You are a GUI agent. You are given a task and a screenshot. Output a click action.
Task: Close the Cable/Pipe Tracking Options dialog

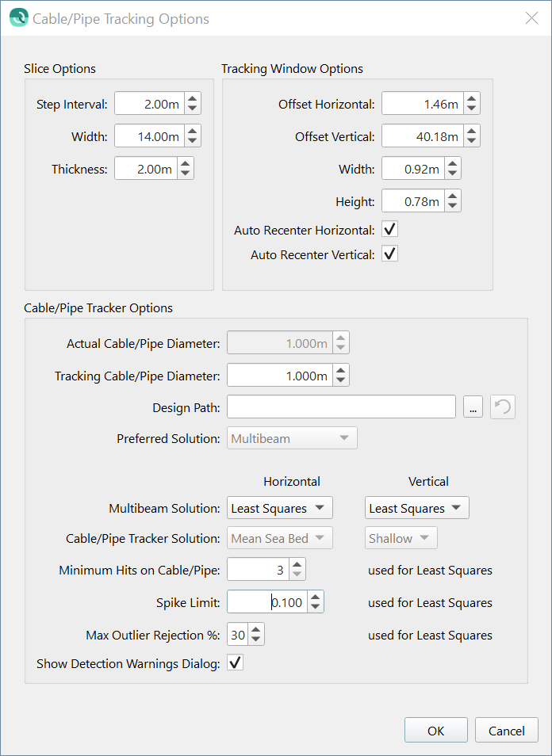click(x=531, y=18)
